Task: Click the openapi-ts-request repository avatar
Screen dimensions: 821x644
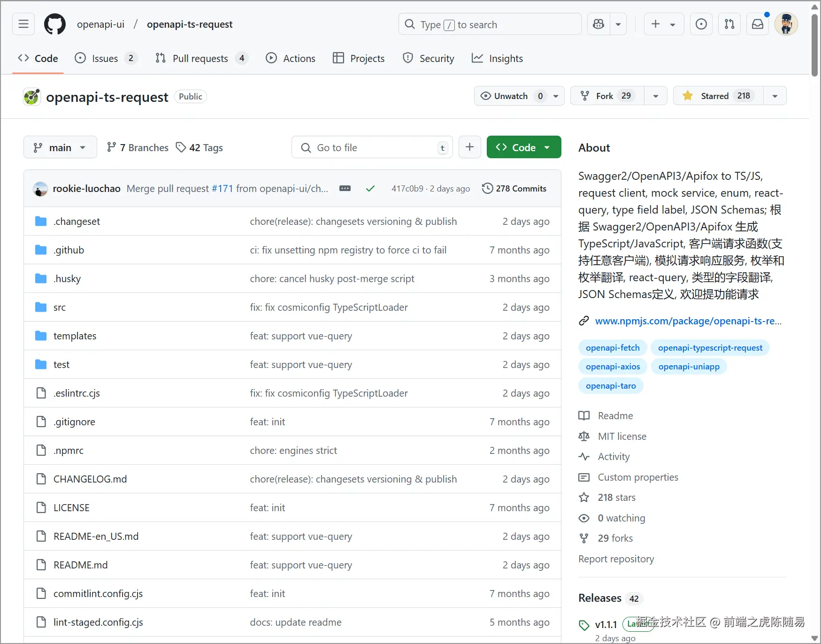Action: 32,97
